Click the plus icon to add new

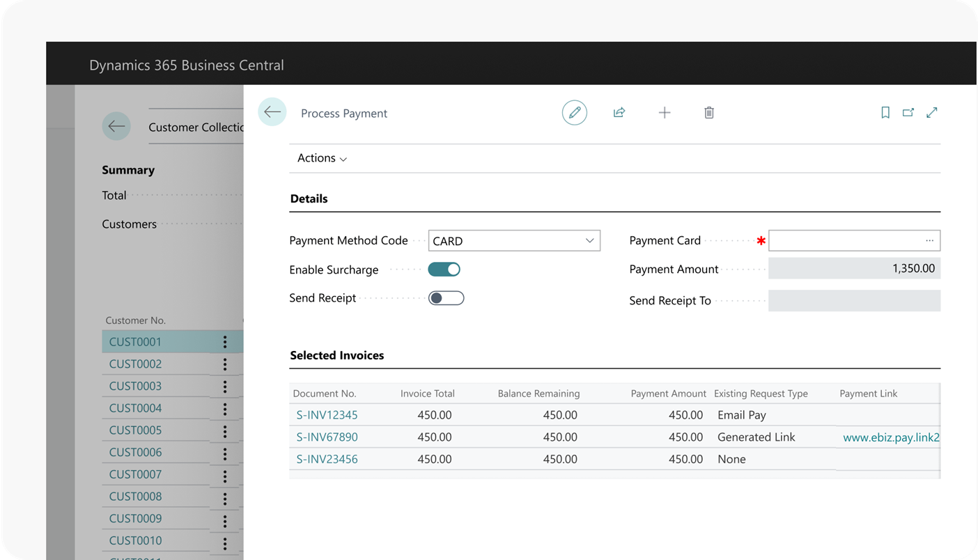point(665,113)
